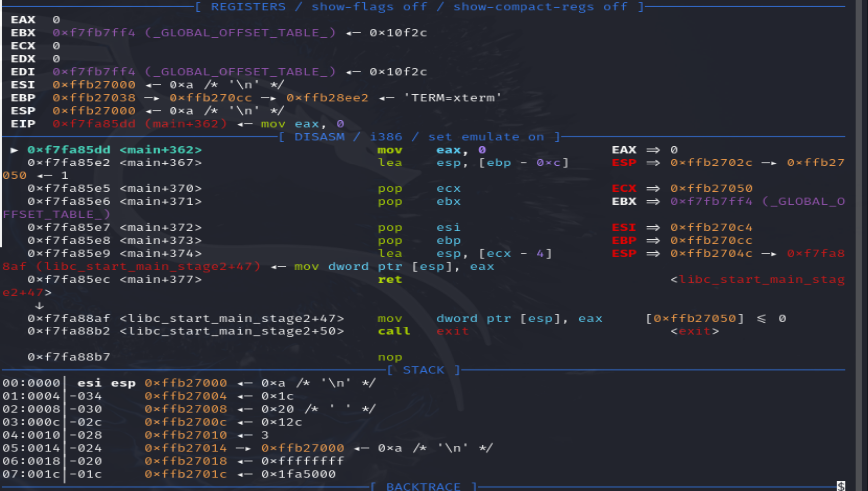This screenshot has width=868, height=491.
Task: Select the REGISTERS section header
Action: point(248,7)
